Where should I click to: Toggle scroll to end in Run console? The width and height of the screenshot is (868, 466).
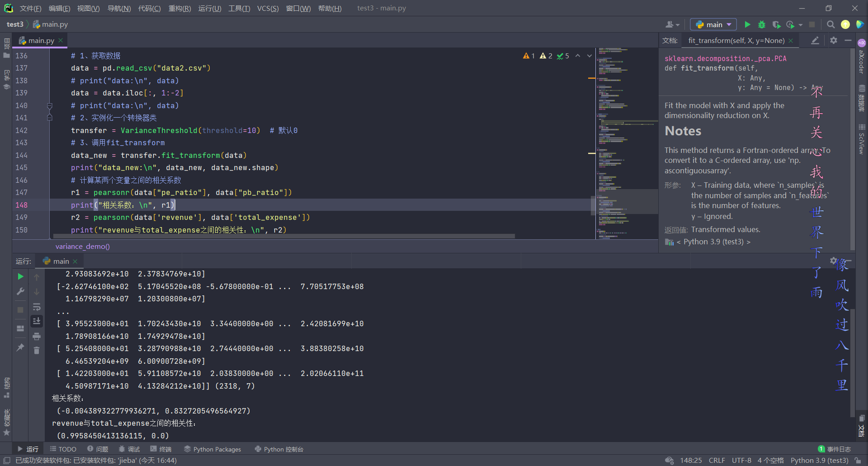[x=37, y=321]
